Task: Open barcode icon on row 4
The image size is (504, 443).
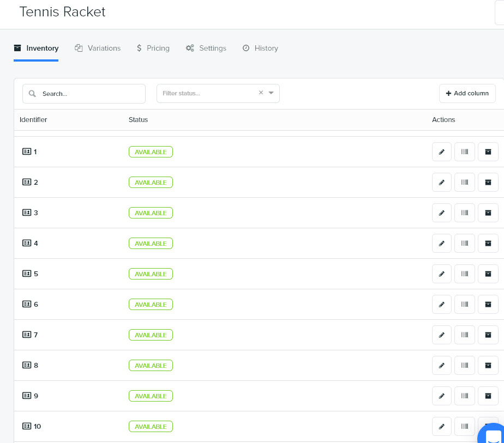Action: point(465,244)
